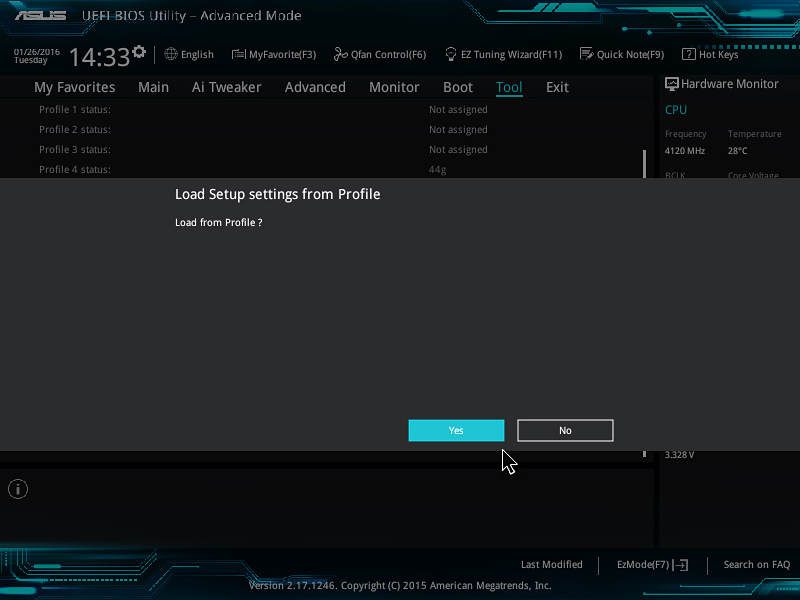This screenshot has width=800, height=600.
Task: Click the Hot Keys question mark icon
Action: coord(689,54)
